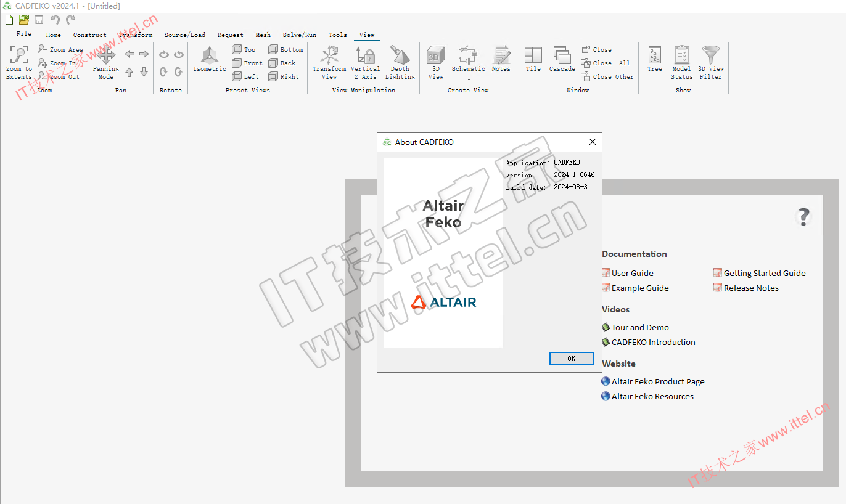Set the Front preset view
846x504 pixels.
tap(247, 63)
